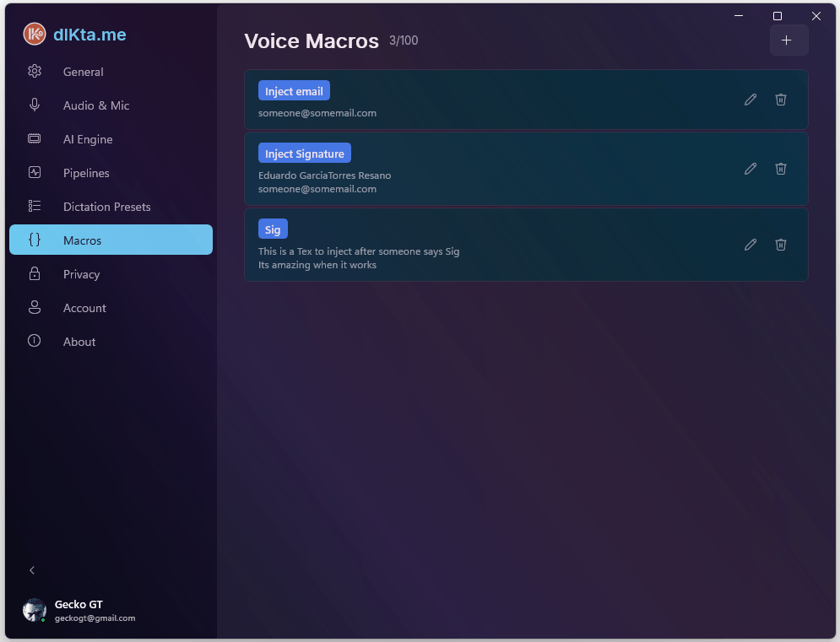Delete the Sig macro
The height and width of the screenshot is (642, 840).
(x=780, y=245)
